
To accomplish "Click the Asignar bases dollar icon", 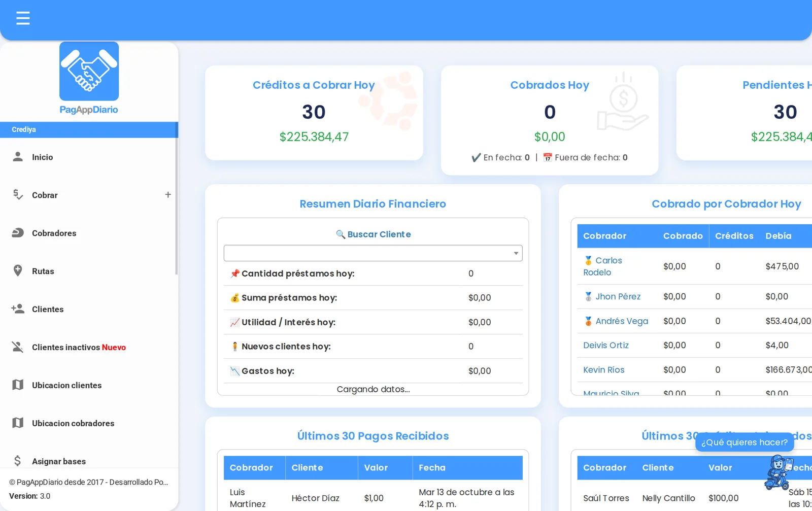I will tap(18, 461).
